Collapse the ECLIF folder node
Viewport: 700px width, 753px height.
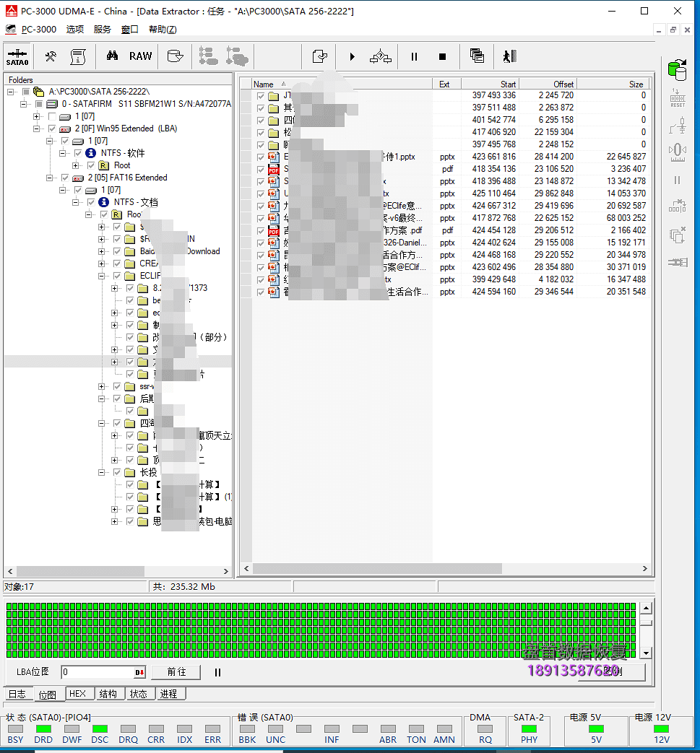(x=101, y=276)
